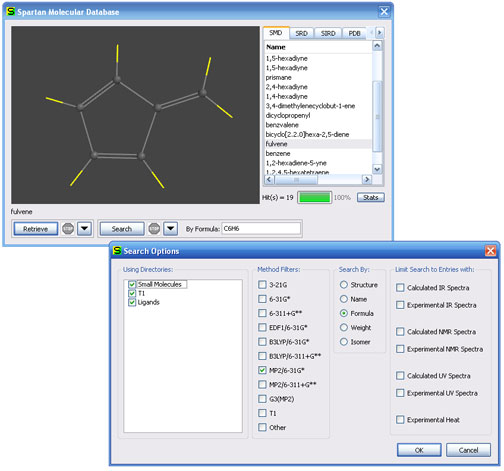Uncheck the MP2/6-31G* filter

pos(262,370)
